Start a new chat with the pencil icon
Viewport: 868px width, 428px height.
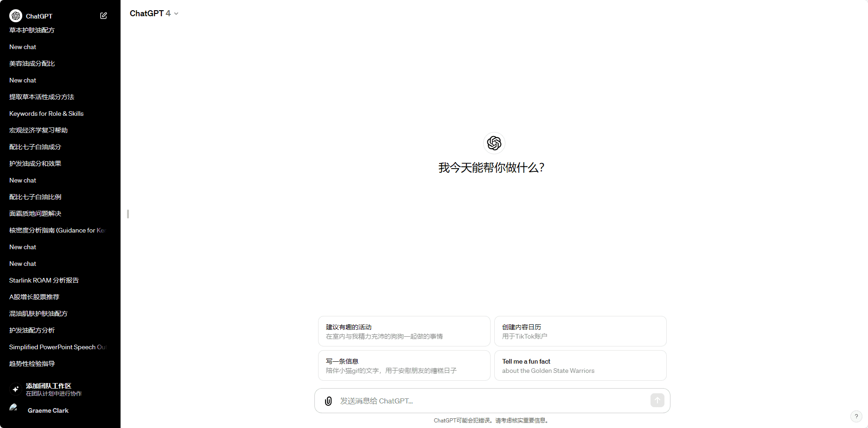point(103,16)
